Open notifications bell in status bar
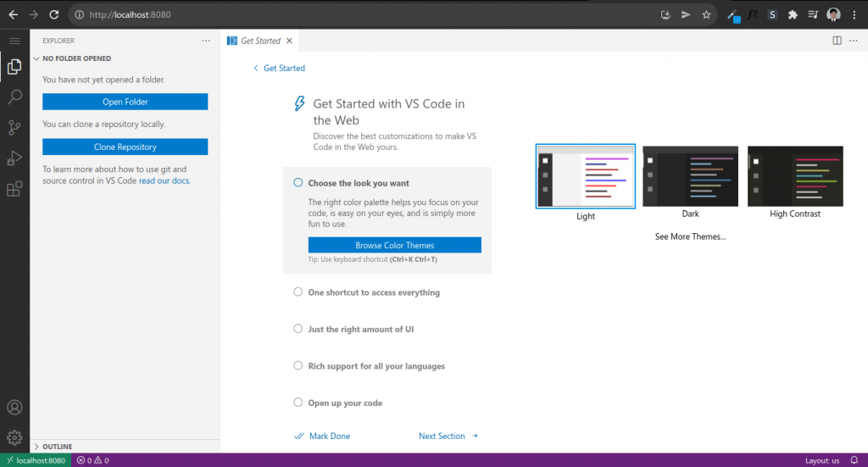Screen dimensions: 868x467 point(854,460)
